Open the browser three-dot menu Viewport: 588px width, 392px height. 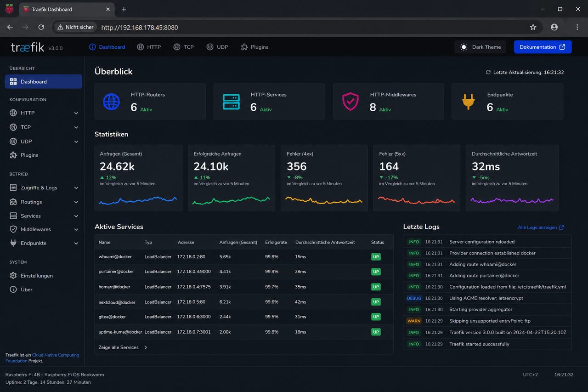[x=577, y=27]
